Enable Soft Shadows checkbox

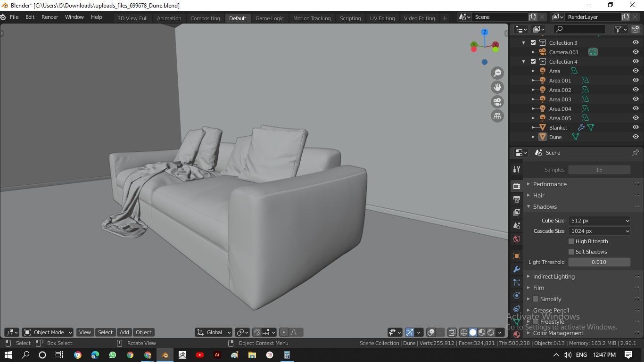pyautogui.click(x=571, y=252)
